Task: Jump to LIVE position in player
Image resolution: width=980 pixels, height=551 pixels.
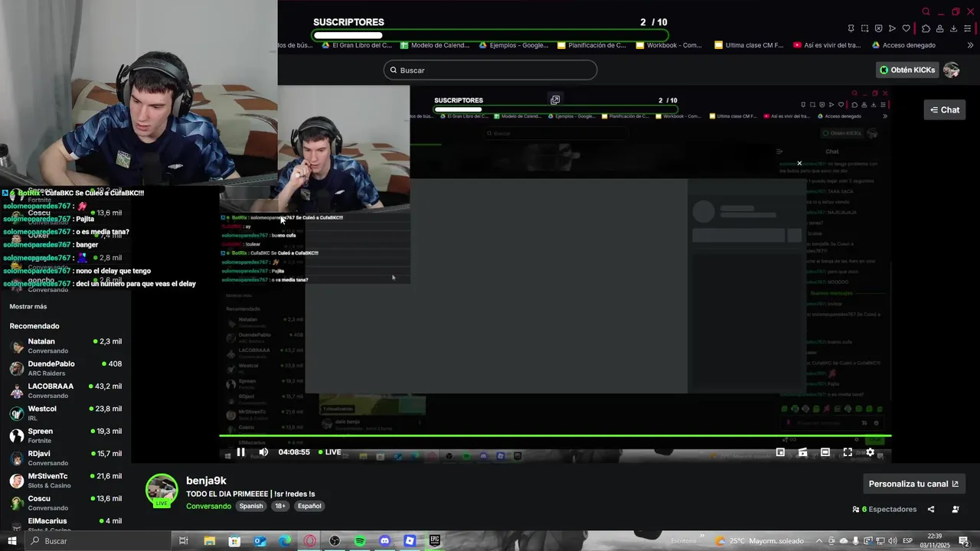Action: point(330,452)
